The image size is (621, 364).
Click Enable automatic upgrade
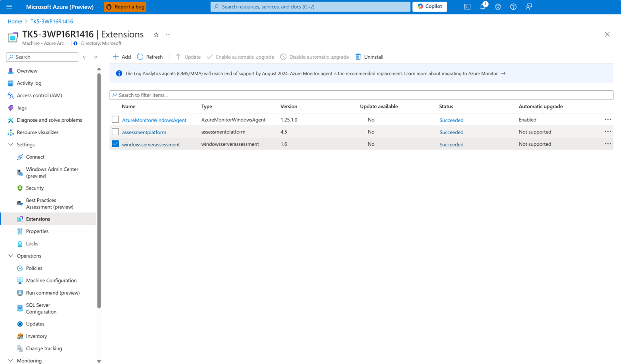pos(240,57)
